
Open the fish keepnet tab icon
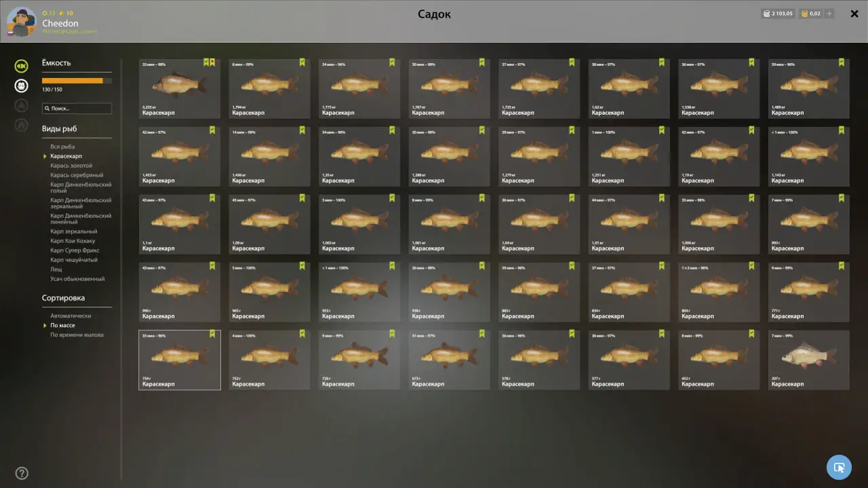coord(22,66)
